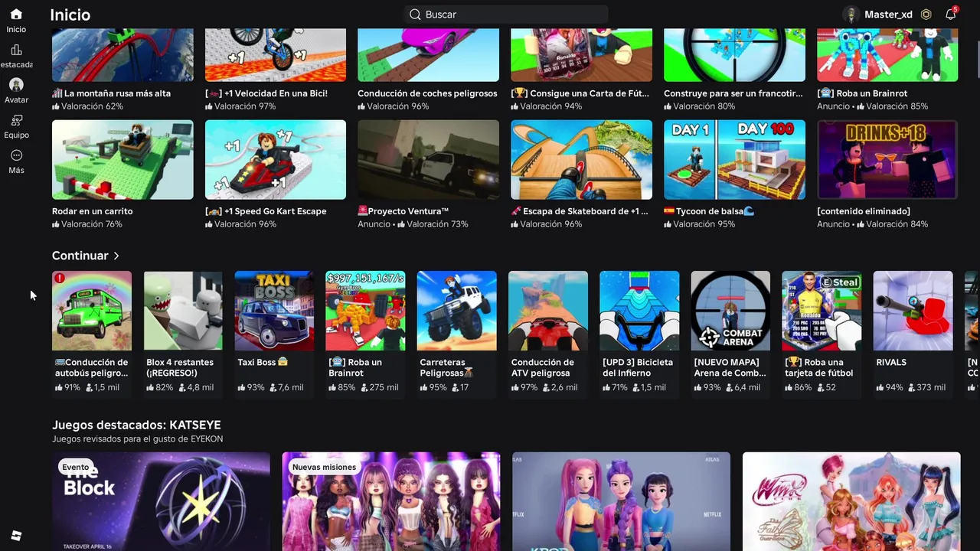Viewport: 980px width, 551px height.
Task: Open RIVALS in Continuar
Action: [913, 333]
